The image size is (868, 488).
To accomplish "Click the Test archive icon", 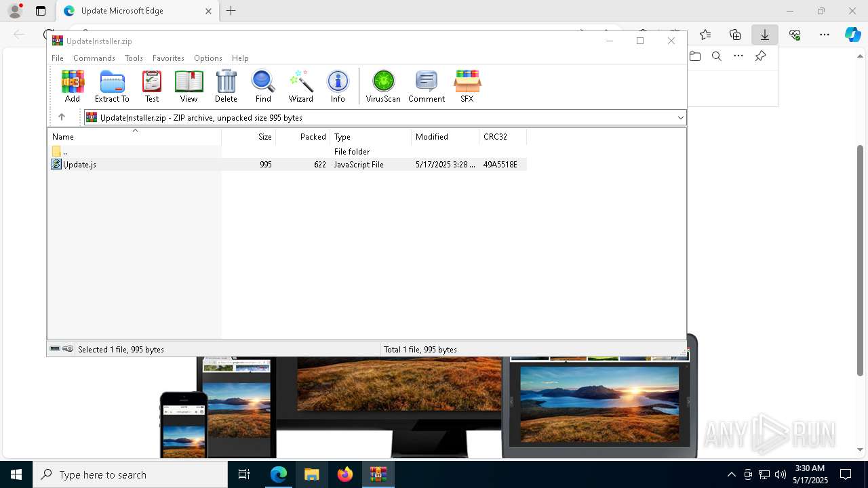I will coord(152,86).
